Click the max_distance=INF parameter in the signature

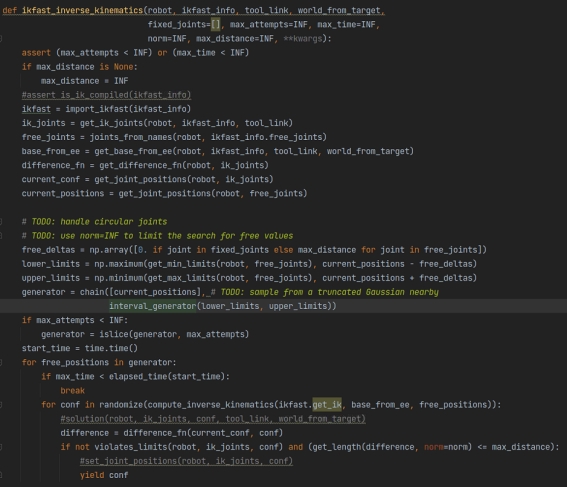click(x=235, y=39)
